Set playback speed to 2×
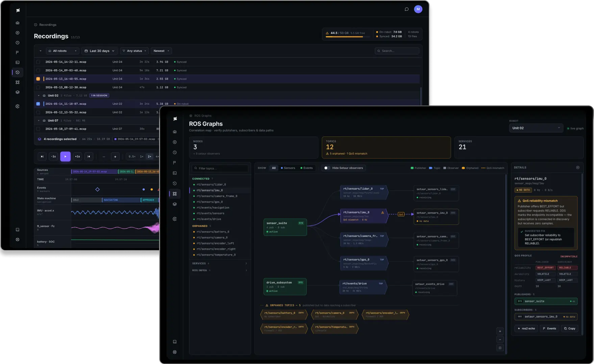 [x=149, y=156]
